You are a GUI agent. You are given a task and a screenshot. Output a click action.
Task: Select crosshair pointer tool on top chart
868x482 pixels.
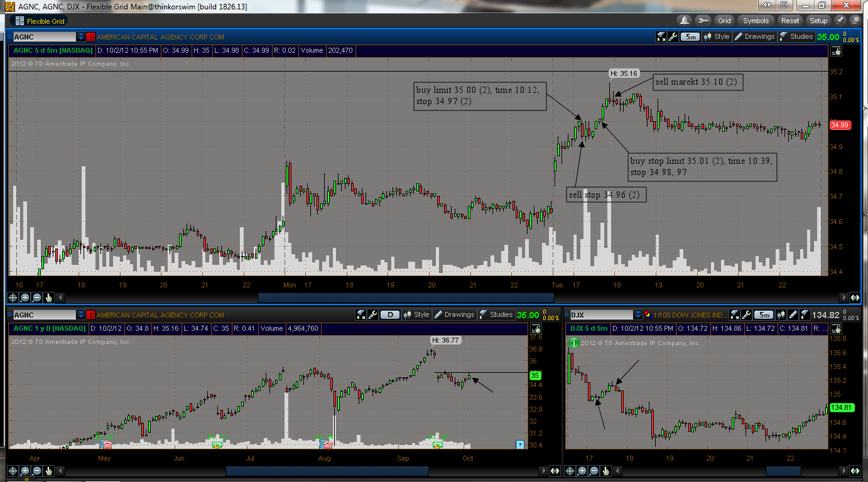click(x=13, y=297)
